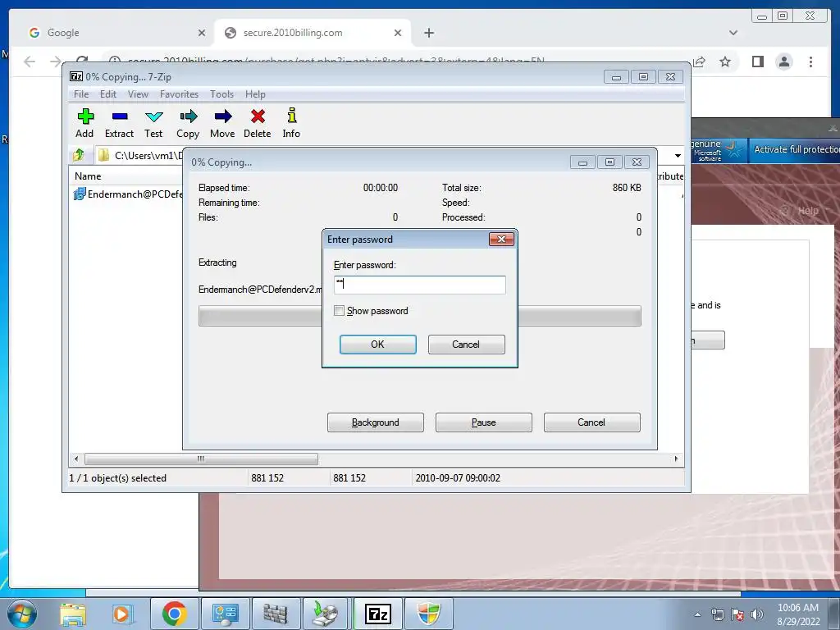
Task: Click the Copy toolbar icon
Action: pos(188,123)
